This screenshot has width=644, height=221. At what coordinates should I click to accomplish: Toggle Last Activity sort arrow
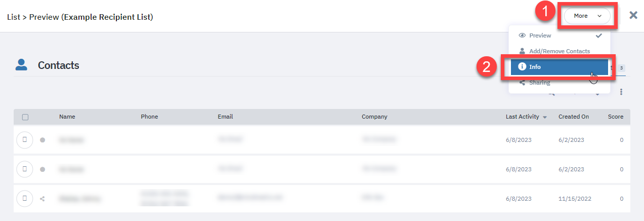545,117
